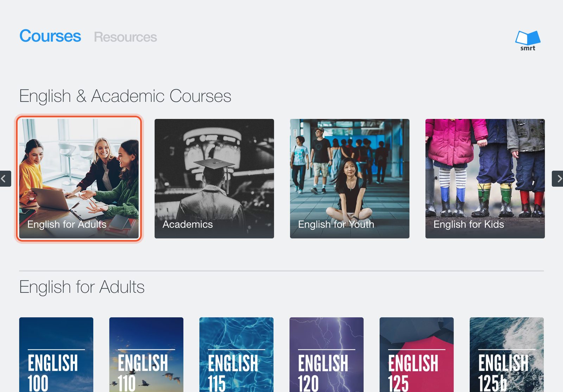Advance carousel with right arrow
The height and width of the screenshot is (392, 563).
pos(558,179)
